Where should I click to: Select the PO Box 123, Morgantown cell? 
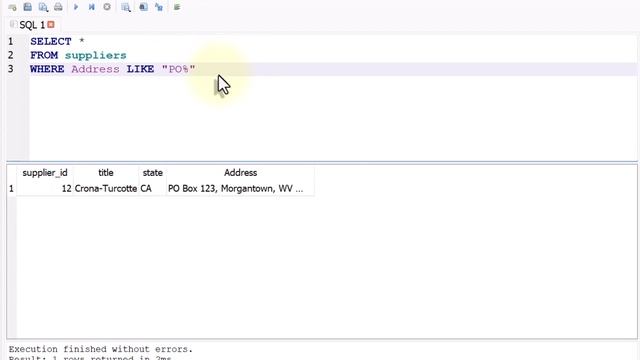point(240,189)
